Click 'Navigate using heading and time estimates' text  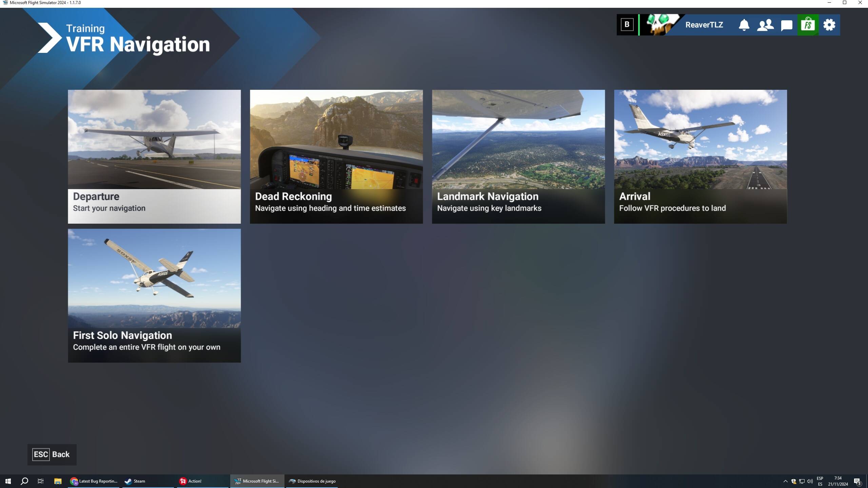tap(330, 208)
